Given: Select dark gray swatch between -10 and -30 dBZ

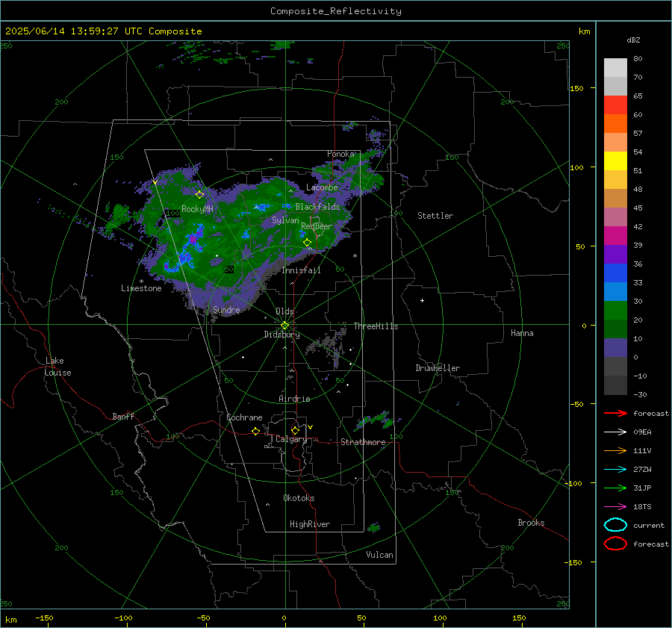Looking at the screenshot, I should [615, 385].
